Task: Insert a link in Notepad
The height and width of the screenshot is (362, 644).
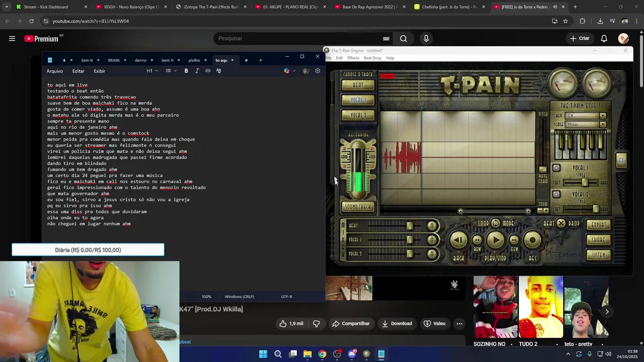Action: (208, 71)
